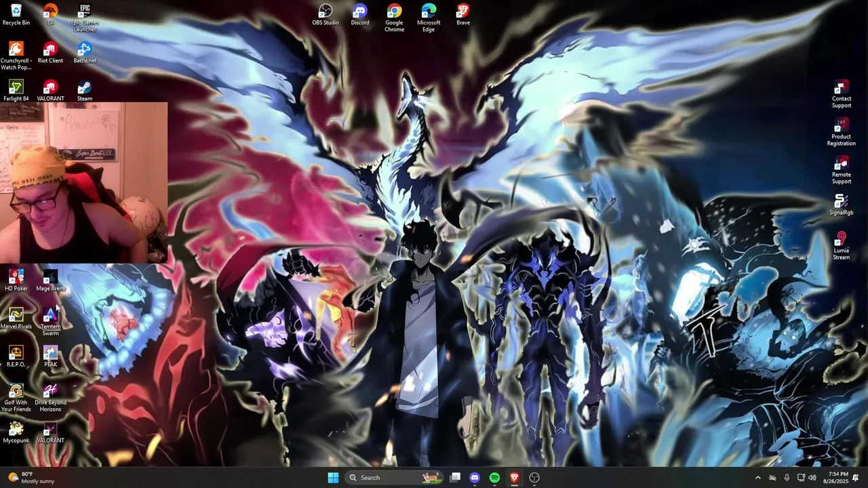Open the Steam desktop shortcut
The width and height of the screenshot is (868, 488).
click(x=85, y=90)
